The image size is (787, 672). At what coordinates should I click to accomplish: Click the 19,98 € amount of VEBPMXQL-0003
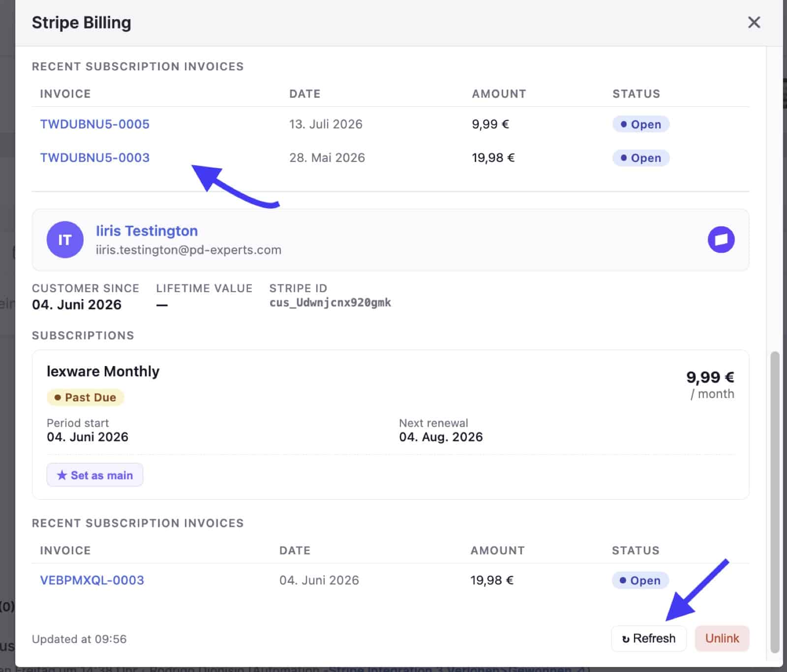(492, 580)
